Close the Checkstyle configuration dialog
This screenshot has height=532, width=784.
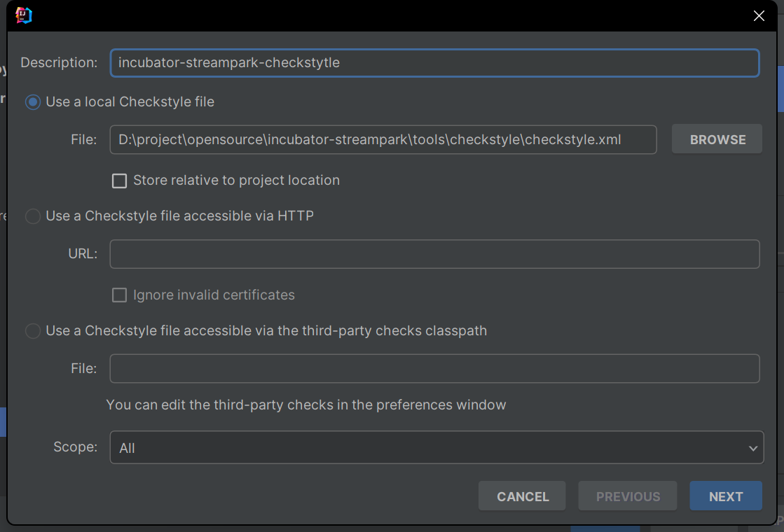click(x=759, y=16)
